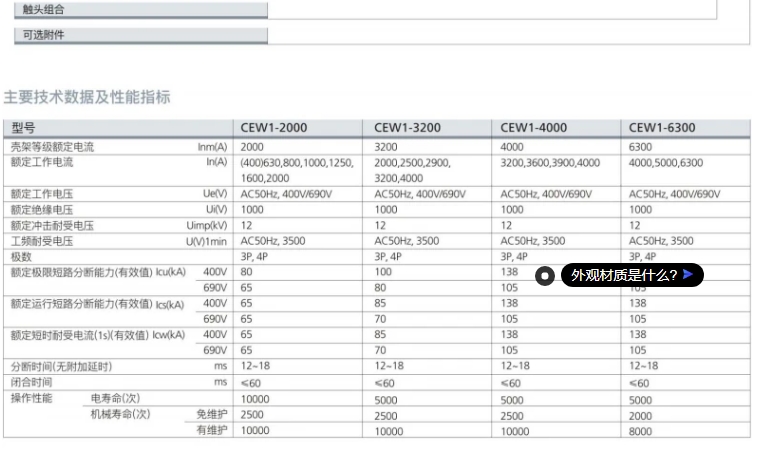Image resolution: width=758 pixels, height=452 pixels.
Task: Click the 电寿命(次) sub-label
Action: click(x=116, y=398)
